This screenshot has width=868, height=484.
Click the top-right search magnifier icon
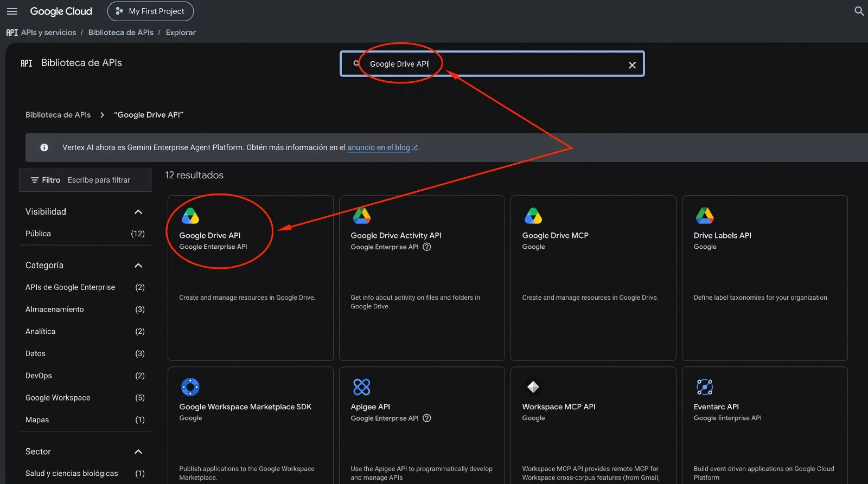pos(859,11)
